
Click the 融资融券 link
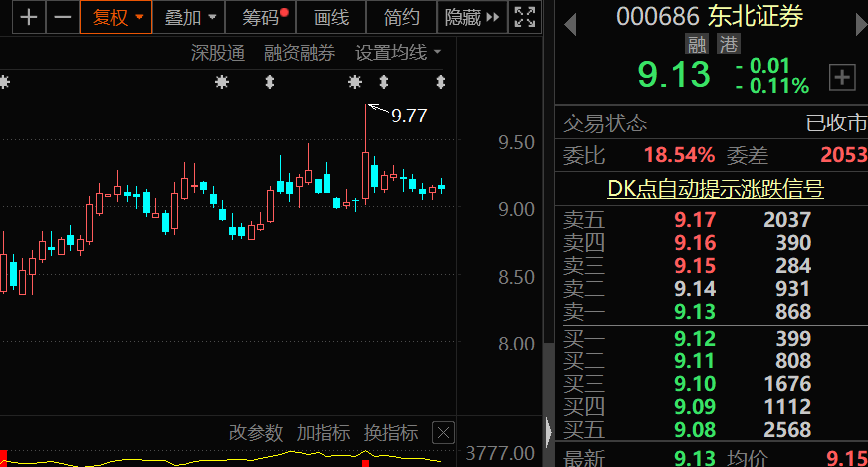tap(300, 53)
